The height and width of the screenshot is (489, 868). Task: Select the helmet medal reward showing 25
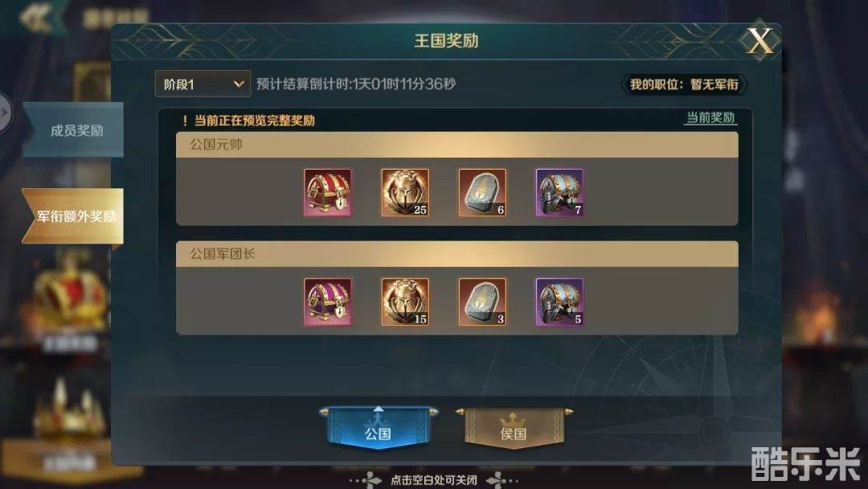404,193
